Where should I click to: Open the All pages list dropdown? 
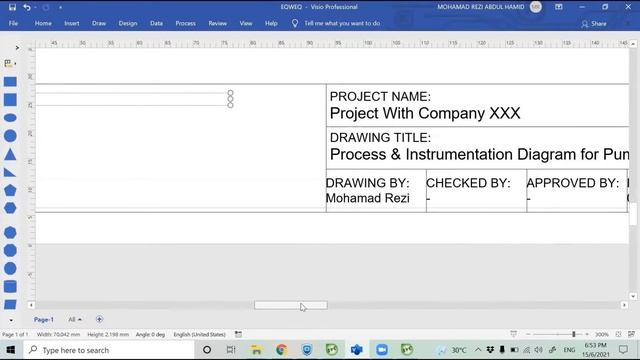click(75, 319)
